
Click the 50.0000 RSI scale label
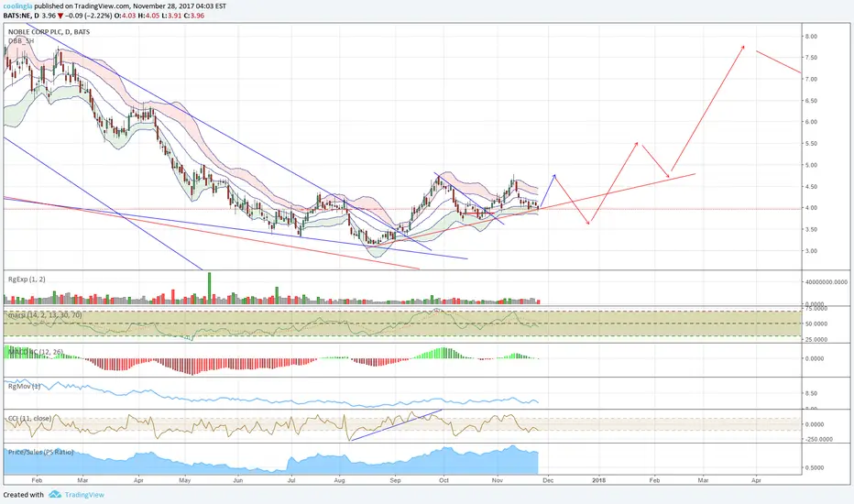[816, 323]
